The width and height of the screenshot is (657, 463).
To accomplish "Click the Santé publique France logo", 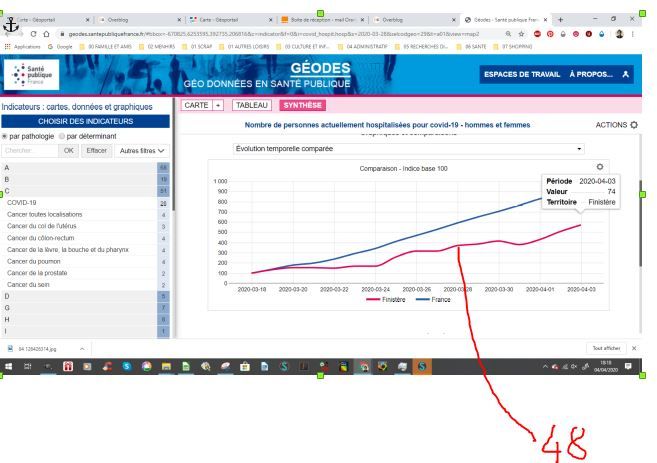I will 31,75.
